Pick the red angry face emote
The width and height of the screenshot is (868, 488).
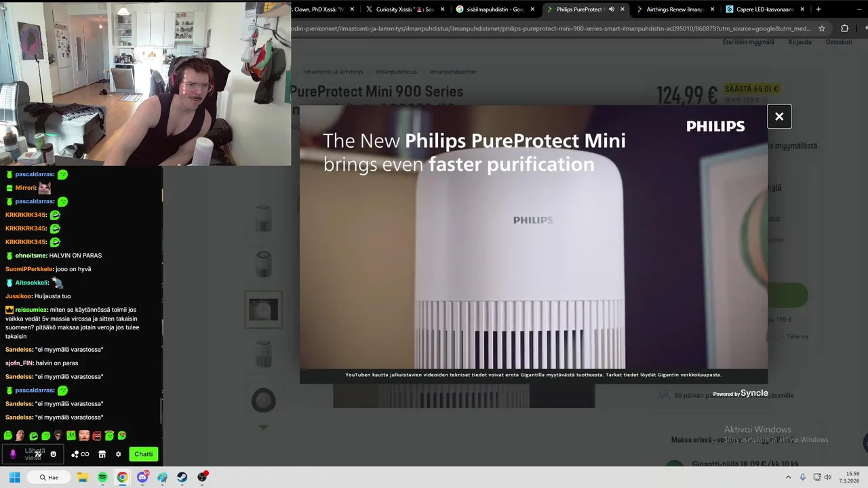click(97, 436)
